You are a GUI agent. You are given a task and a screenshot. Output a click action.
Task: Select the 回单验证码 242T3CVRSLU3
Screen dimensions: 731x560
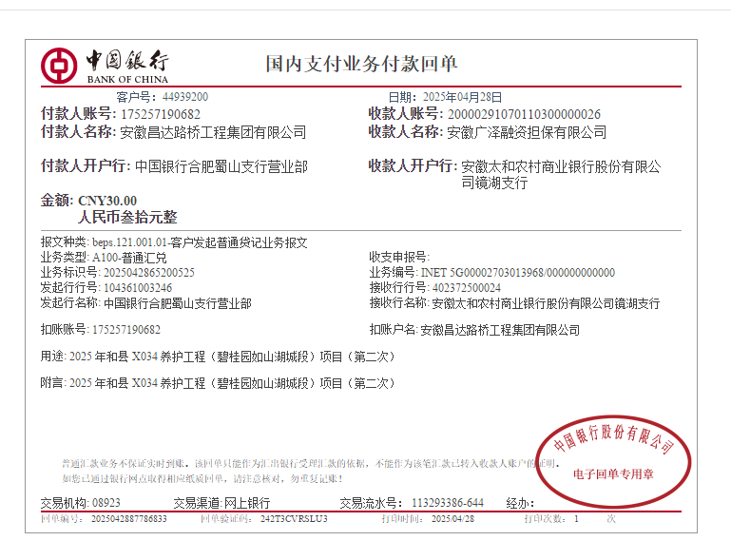[294, 519]
